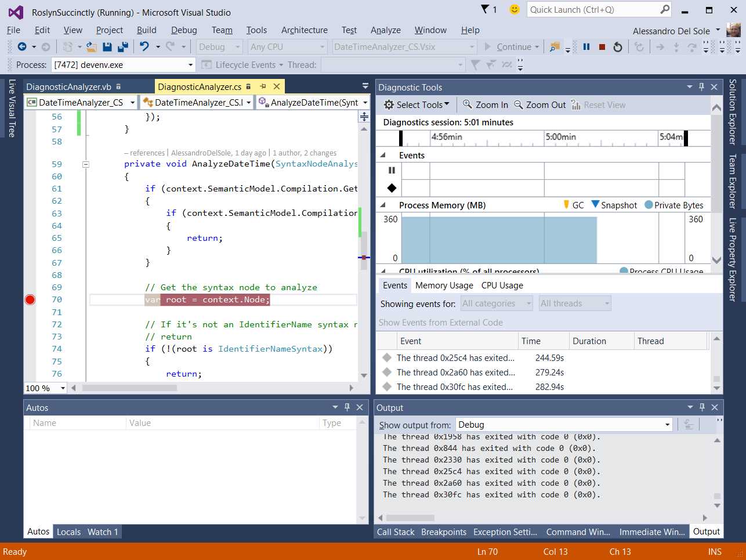Toggle auto-hide pin on Diagnostic Tools panel
This screenshot has height=560, width=746.
click(701, 86)
